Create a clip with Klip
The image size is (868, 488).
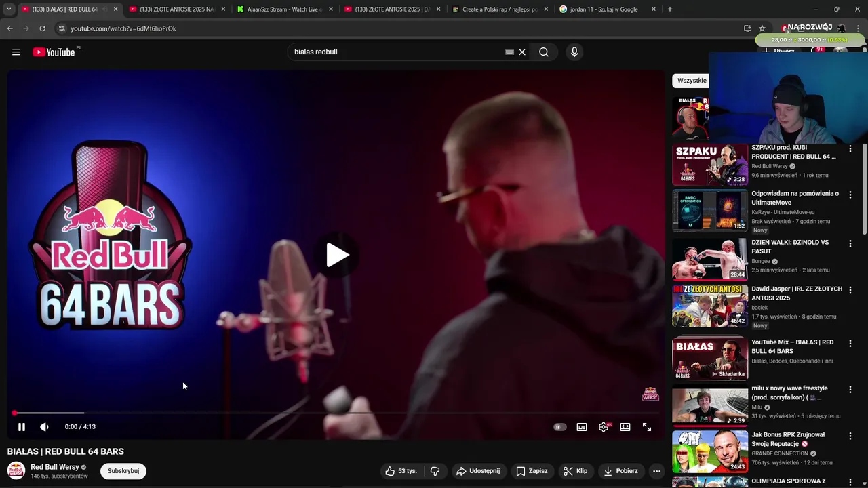point(575,471)
